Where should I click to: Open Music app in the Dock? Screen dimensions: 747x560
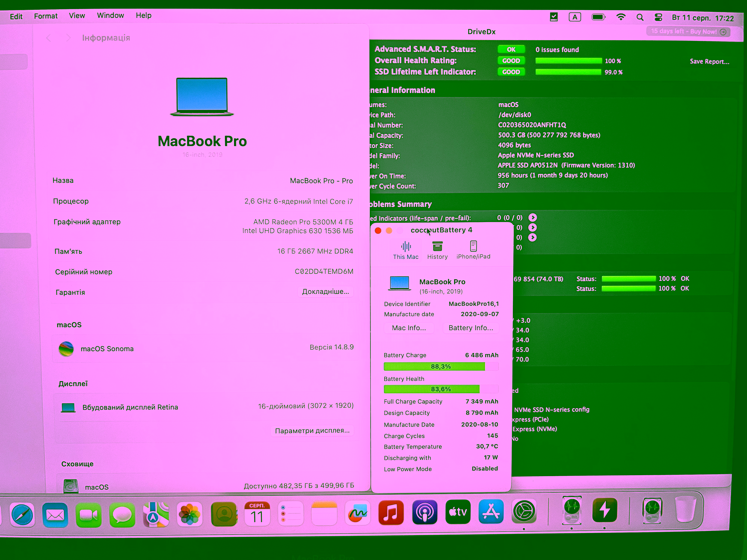click(x=391, y=512)
